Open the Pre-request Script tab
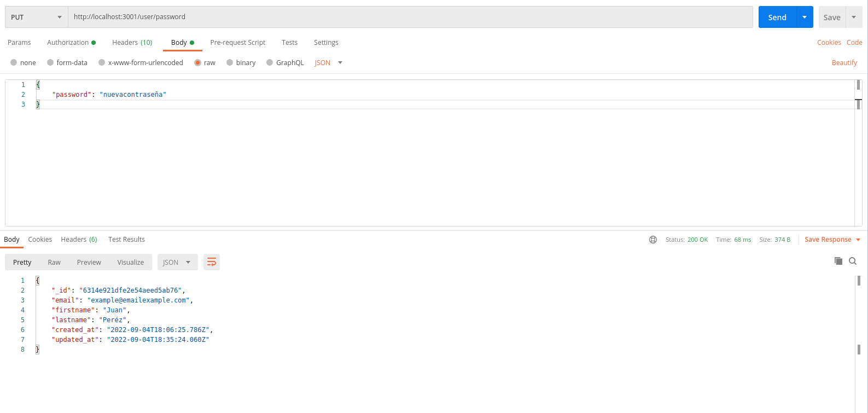Image resolution: width=868 pixels, height=413 pixels. tap(237, 43)
